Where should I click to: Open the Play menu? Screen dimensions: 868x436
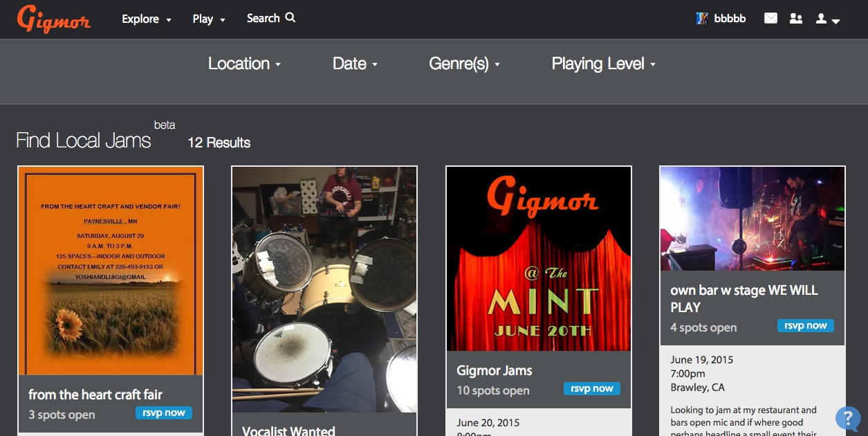tap(208, 19)
